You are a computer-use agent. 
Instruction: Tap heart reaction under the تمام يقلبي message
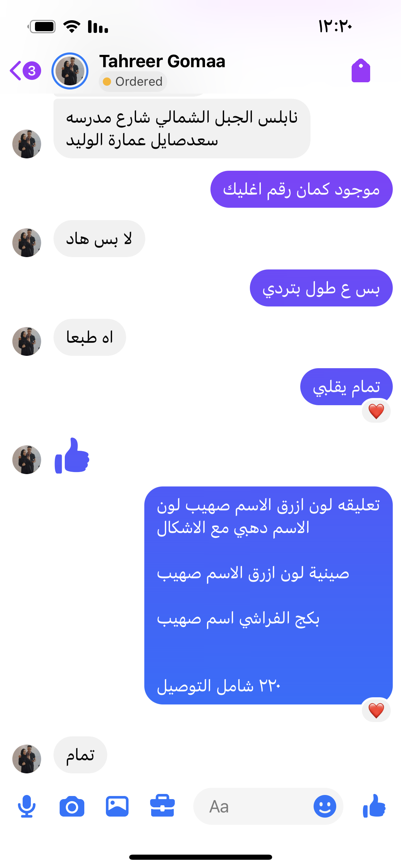click(x=376, y=411)
